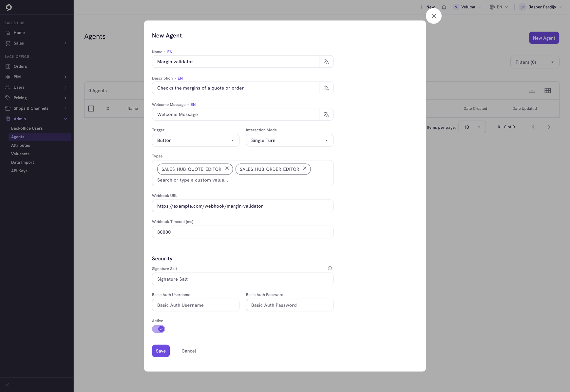Open Backoffice Users under Admin
The height and width of the screenshot is (392, 570).
click(x=27, y=128)
